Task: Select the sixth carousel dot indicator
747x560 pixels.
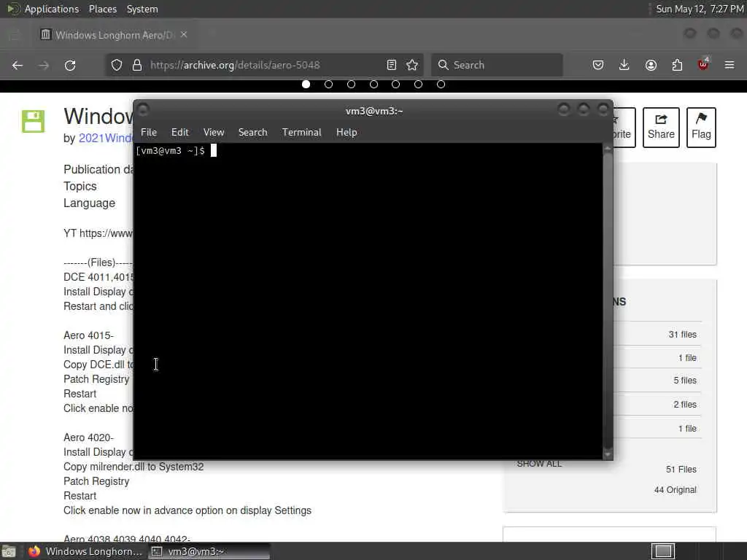Action: [418, 85]
